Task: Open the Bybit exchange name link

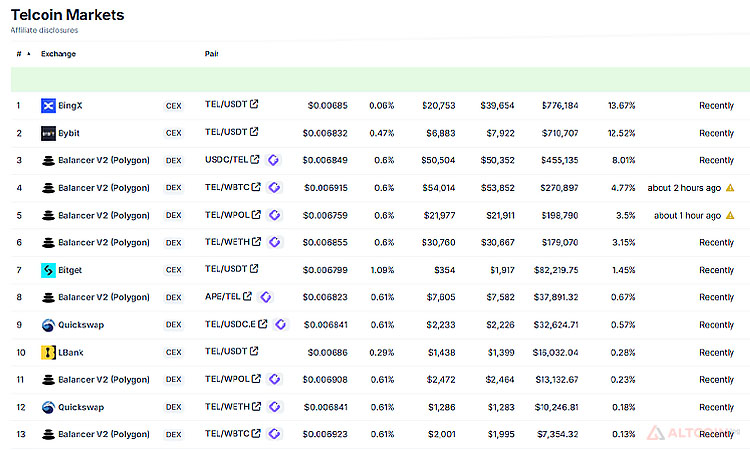Action: 69,133
